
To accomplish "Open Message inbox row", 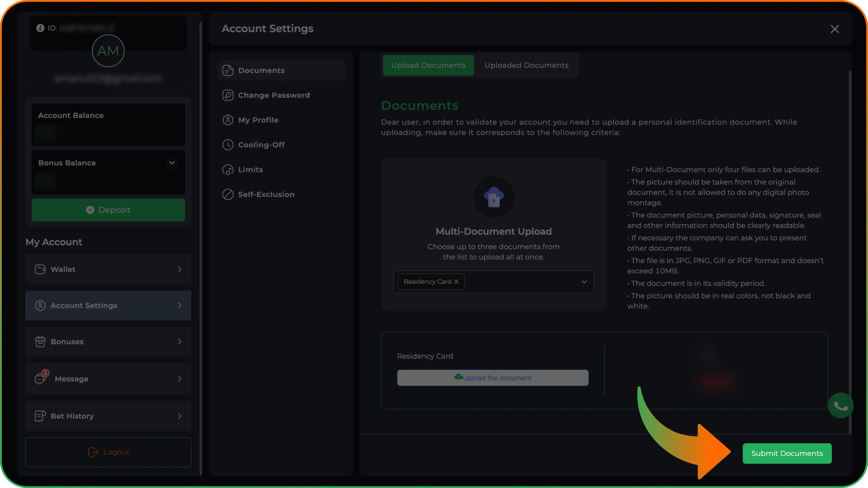I will [108, 379].
